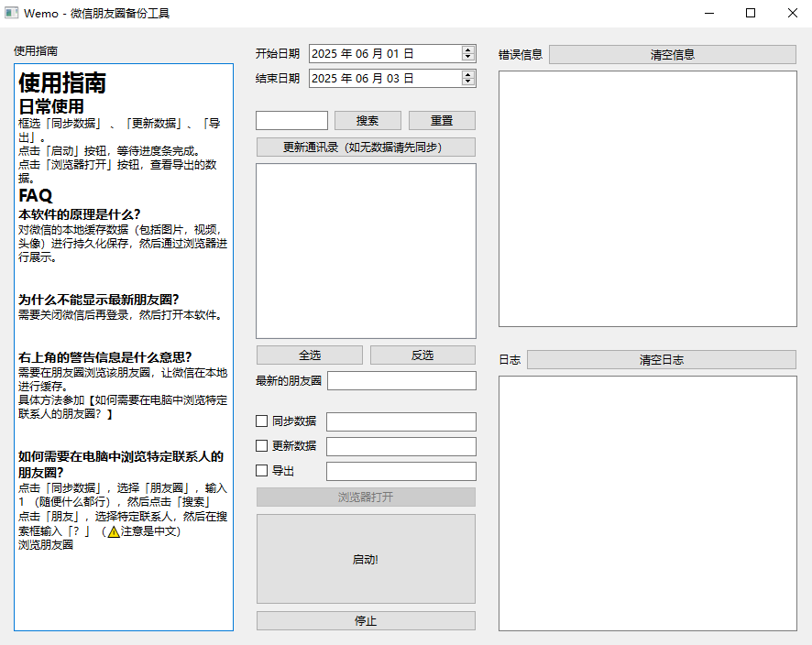Screen dimensions: 812x645
Task: Click the 搜索 button
Action: [368, 121]
